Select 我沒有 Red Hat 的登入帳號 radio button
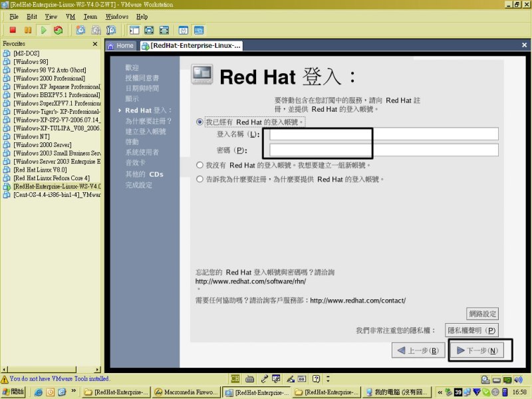Viewport: 532px width, 399px height. [199, 165]
